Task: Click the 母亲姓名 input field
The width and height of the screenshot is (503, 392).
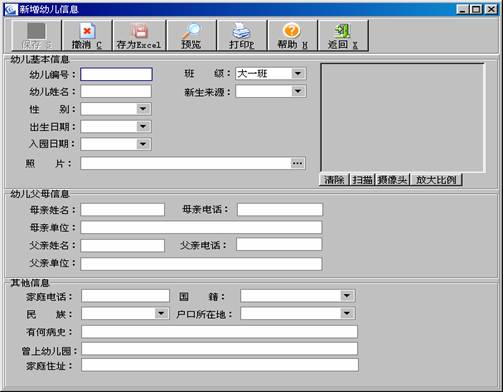Action: pos(123,210)
